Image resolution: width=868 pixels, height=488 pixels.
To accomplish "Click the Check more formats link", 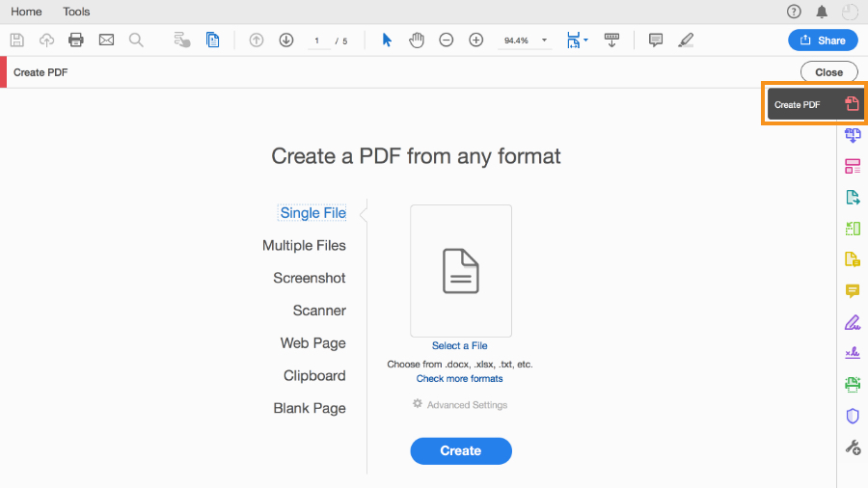I will [459, 378].
